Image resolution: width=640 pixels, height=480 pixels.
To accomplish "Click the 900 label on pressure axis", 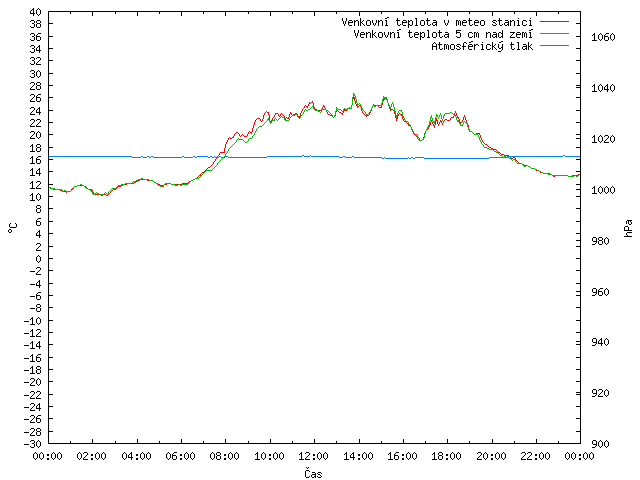I will point(600,444).
